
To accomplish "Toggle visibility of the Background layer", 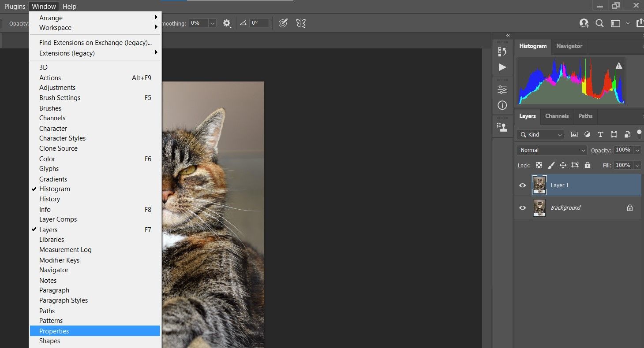I will click(523, 208).
